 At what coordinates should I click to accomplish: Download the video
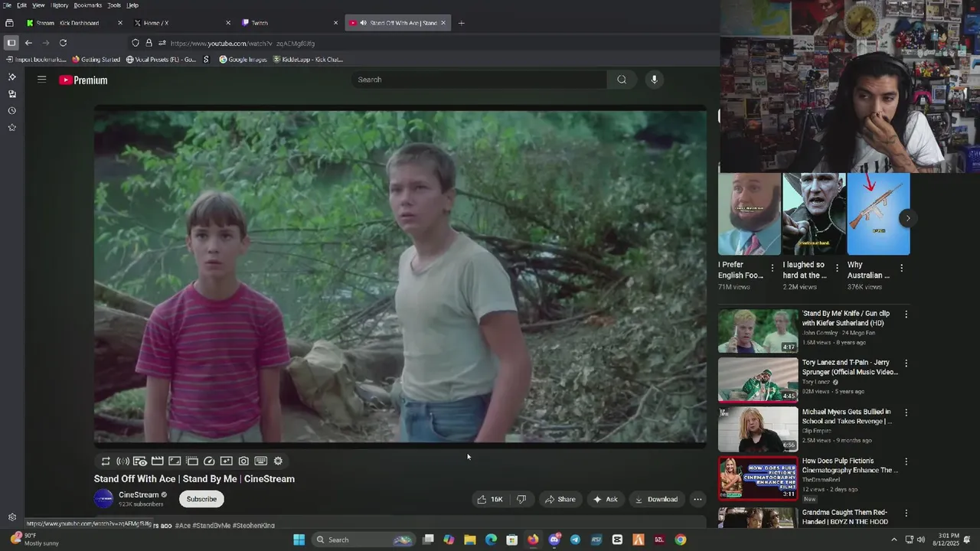656,499
